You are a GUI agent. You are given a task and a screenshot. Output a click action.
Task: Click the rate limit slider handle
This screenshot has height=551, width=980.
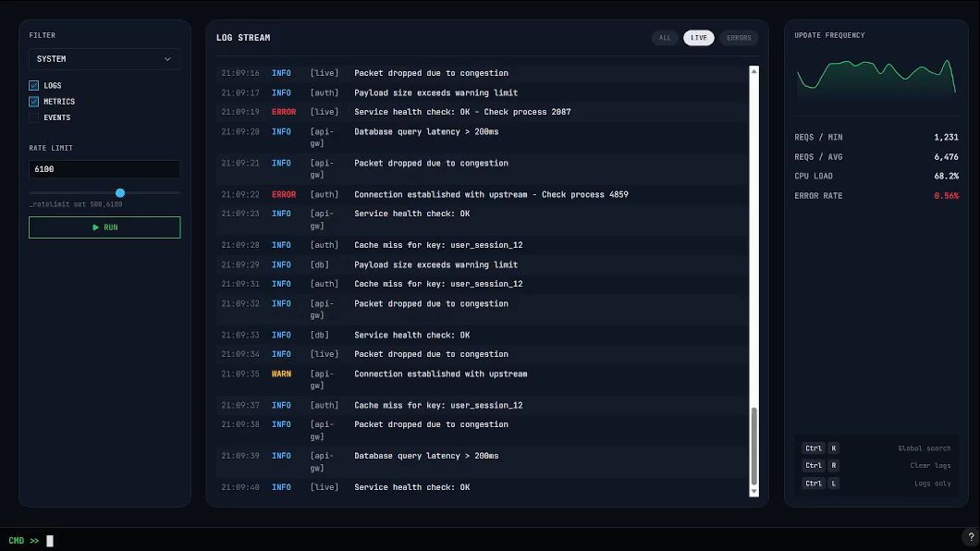tap(120, 193)
